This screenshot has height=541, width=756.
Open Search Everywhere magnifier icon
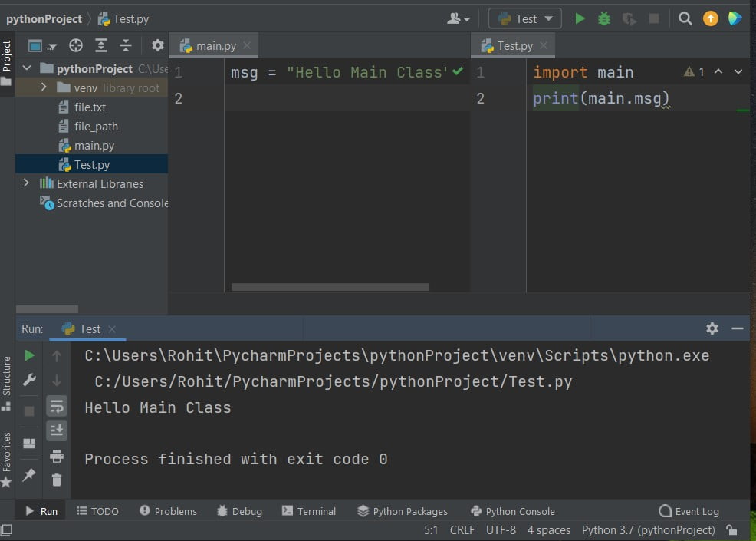[x=685, y=18]
